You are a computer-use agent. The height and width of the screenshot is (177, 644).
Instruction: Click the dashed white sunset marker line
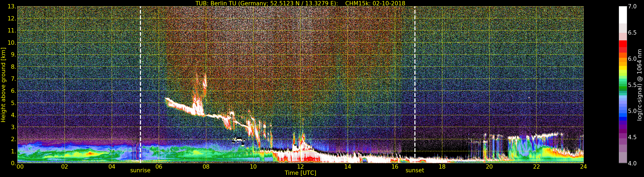point(415,85)
